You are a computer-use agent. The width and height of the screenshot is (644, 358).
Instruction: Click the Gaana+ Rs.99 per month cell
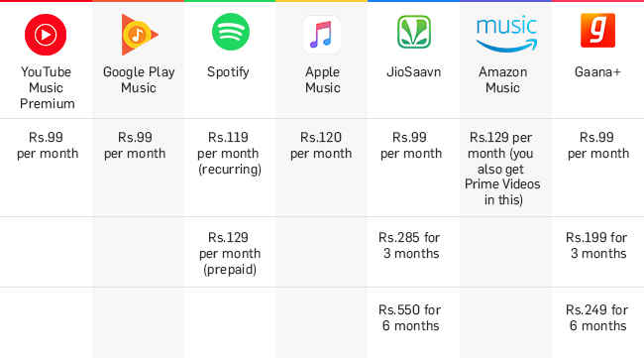(598, 145)
